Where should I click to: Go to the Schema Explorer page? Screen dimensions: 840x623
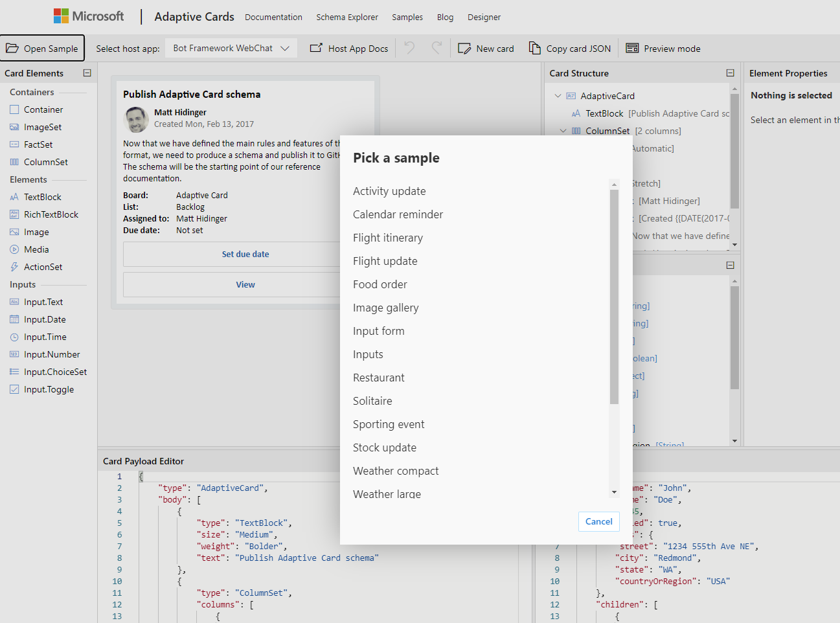pos(346,17)
